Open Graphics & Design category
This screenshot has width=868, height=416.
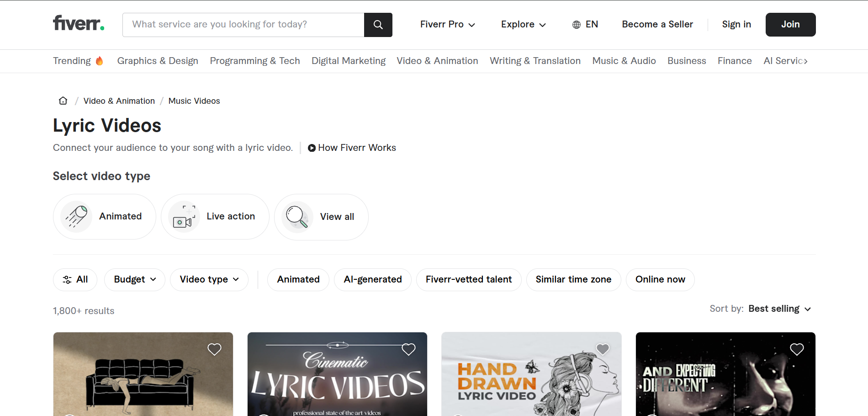point(158,61)
